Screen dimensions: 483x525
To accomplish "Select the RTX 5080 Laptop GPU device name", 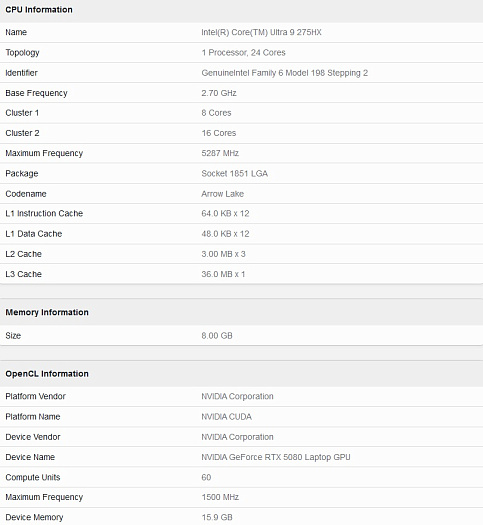I will 276,457.
